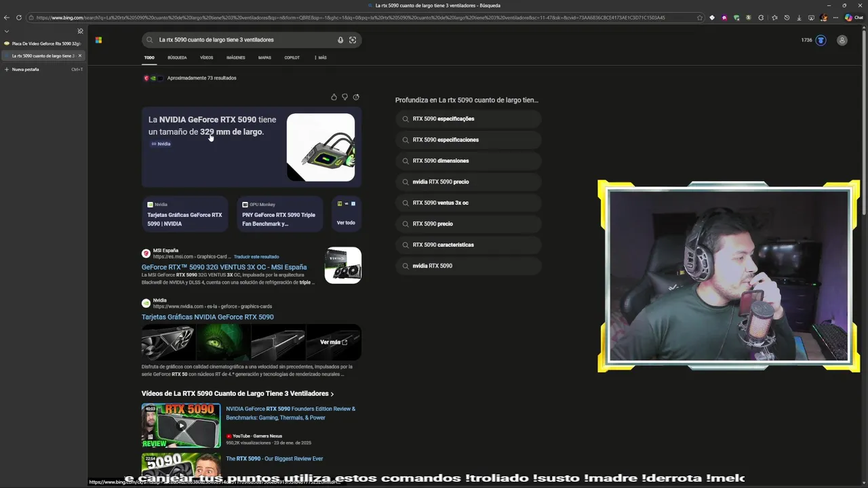Screen dimensions: 868x488
Task: Open Tarjetas Gráficas NVIDIA GeForce RTX 5090 result
Action: [x=208, y=317]
